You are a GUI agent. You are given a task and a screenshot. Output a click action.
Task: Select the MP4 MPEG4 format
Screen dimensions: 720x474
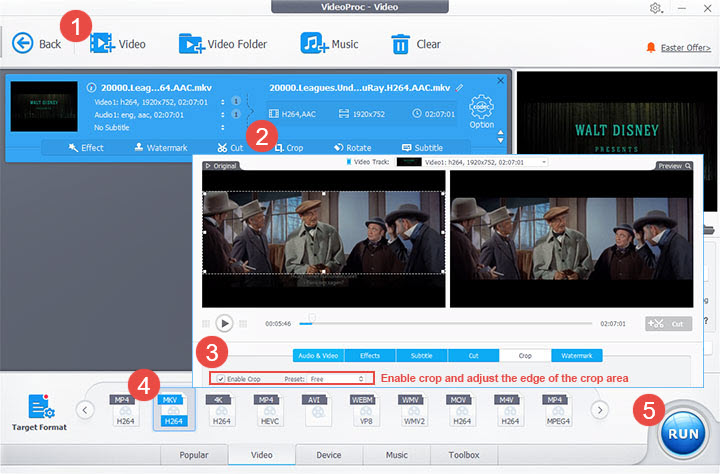pyautogui.click(x=558, y=410)
